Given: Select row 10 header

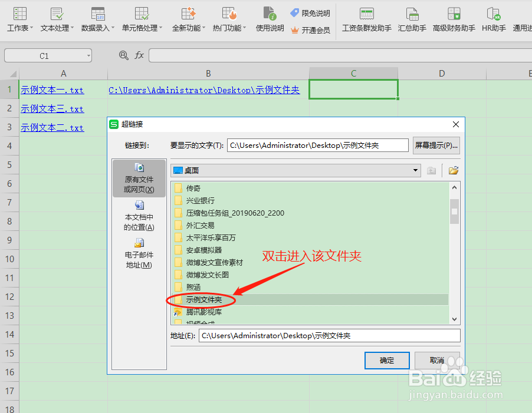Looking at the screenshot, I should [9, 259].
